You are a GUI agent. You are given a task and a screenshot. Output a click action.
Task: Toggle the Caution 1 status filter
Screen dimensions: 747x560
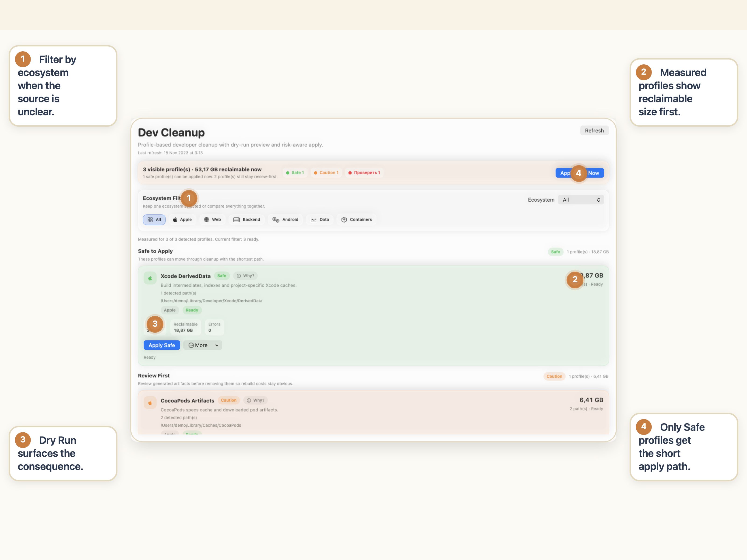click(x=326, y=172)
